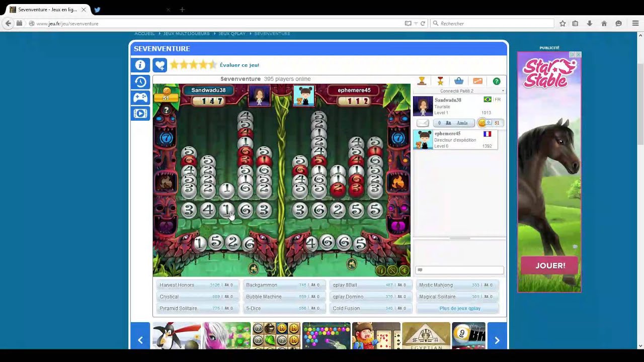Go to Firefox home icon
Viewport: 644px width, 362px height.
pyautogui.click(x=604, y=23)
